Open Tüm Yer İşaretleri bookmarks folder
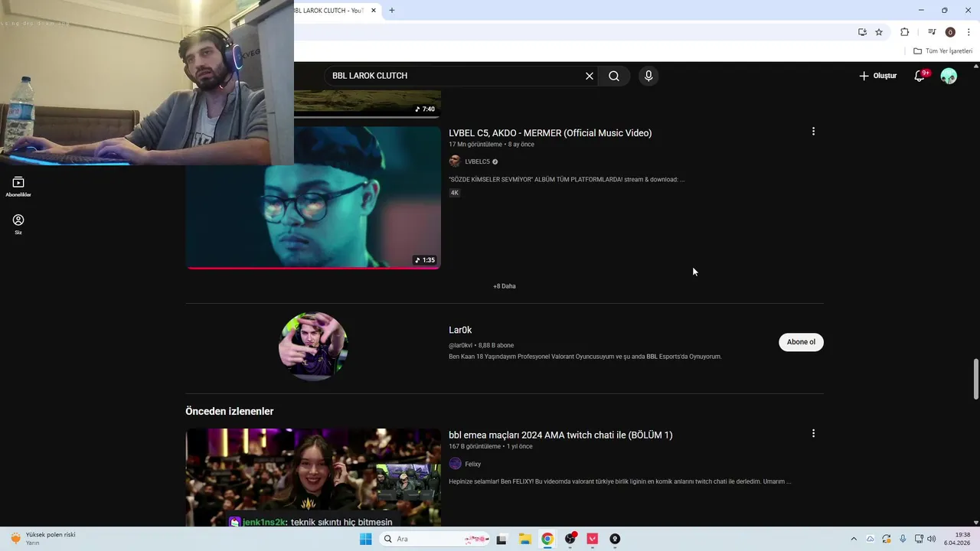The height and width of the screenshot is (551, 980). tap(942, 51)
